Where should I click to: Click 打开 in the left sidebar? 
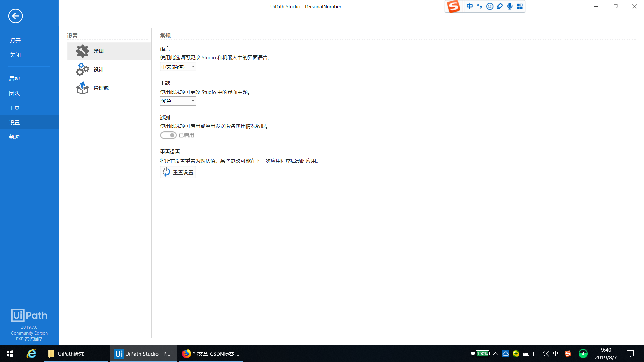tap(15, 40)
